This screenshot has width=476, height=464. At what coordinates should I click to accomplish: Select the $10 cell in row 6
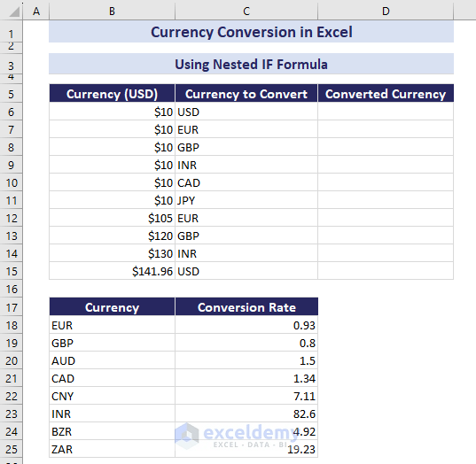(112, 112)
